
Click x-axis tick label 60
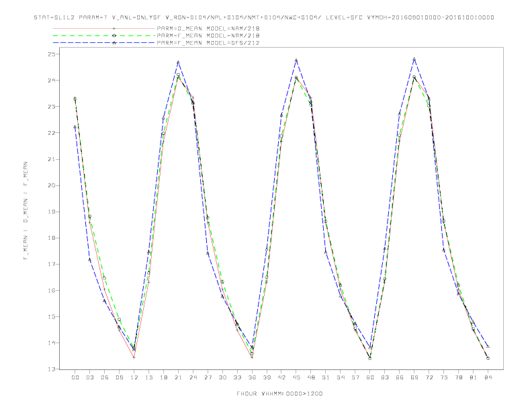pyautogui.click(x=370, y=377)
